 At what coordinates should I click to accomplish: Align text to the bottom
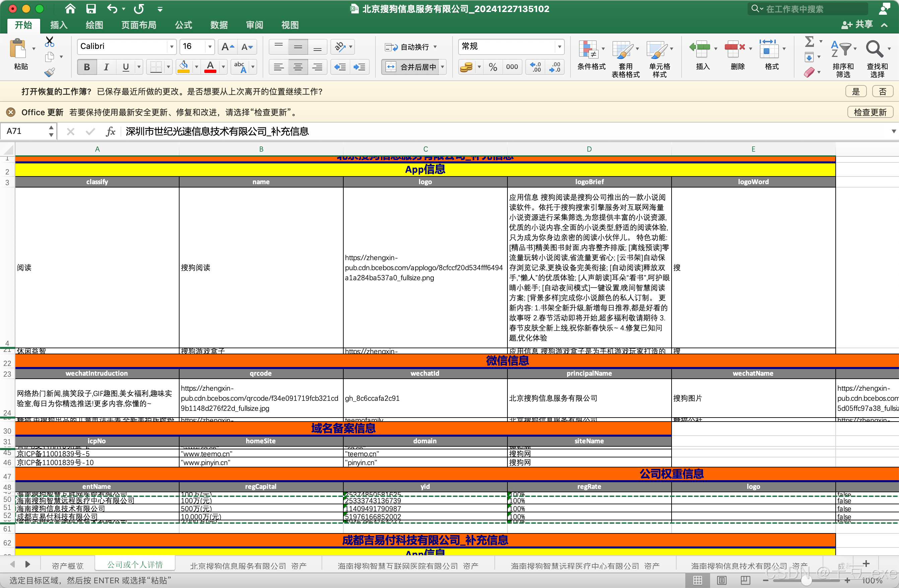[x=318, y=47]
